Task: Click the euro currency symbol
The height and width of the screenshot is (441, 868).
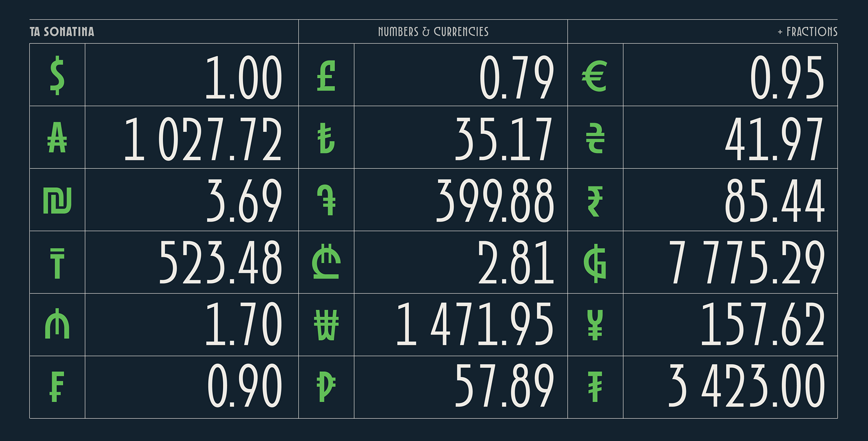Action: pos(594,76)
